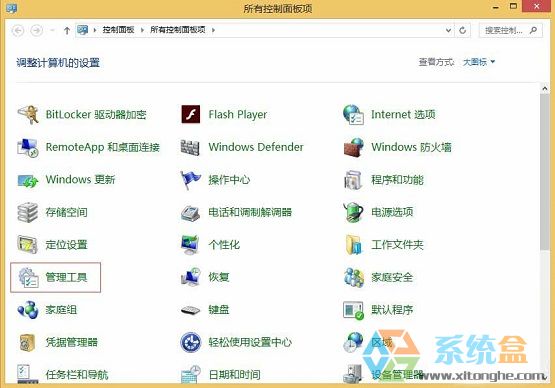Image resolution: width=555 pixels, height=388 pixels.
Task: Open the 程序和功能 icon
Action: click(x=353, y=180)
